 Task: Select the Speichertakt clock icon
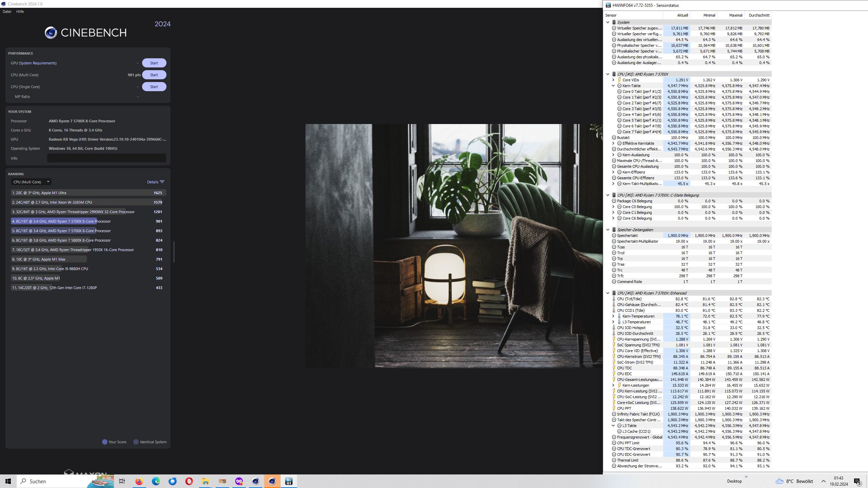coord(614,236)
